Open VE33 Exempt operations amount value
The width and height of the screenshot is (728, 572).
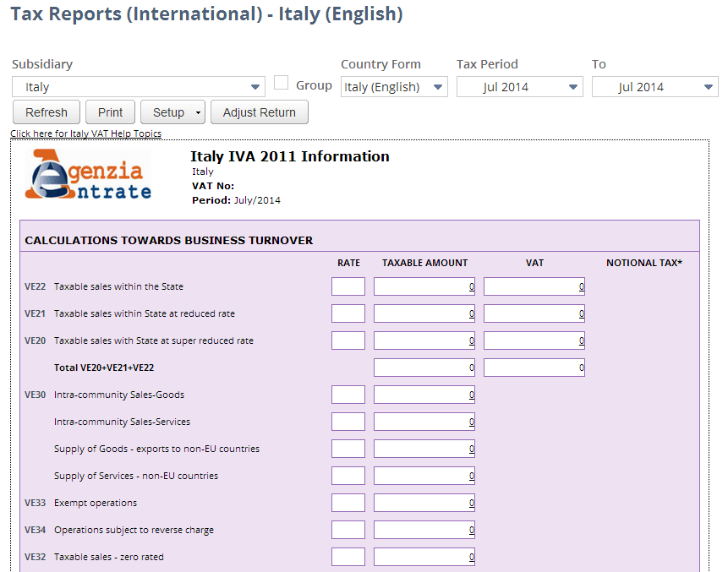tap(471, 503)
